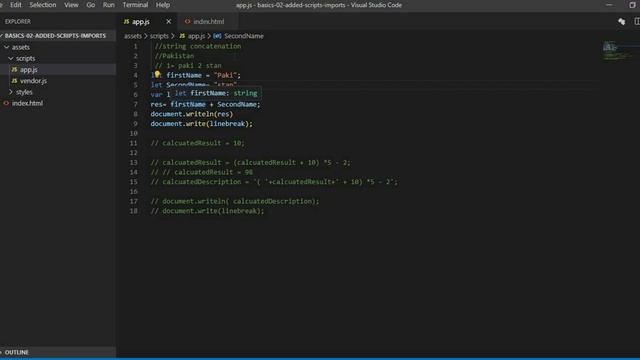Click the scripts breadcrumb segment

coord(159,36)
